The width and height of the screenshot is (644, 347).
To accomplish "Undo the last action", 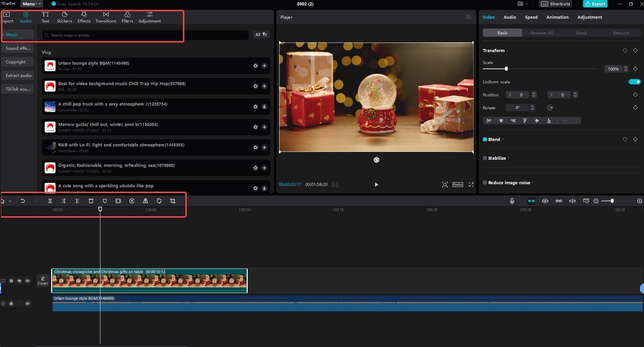I will pos(23,201).
